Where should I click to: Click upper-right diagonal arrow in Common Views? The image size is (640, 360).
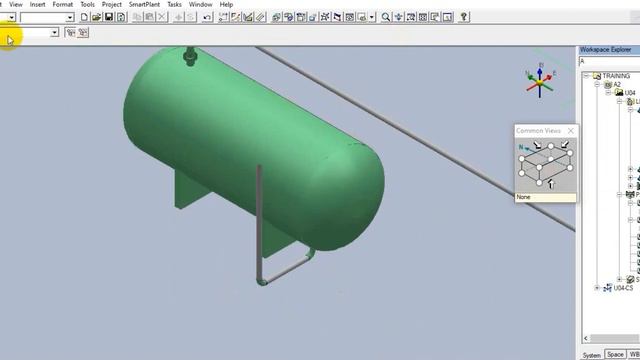pos(565,144)
